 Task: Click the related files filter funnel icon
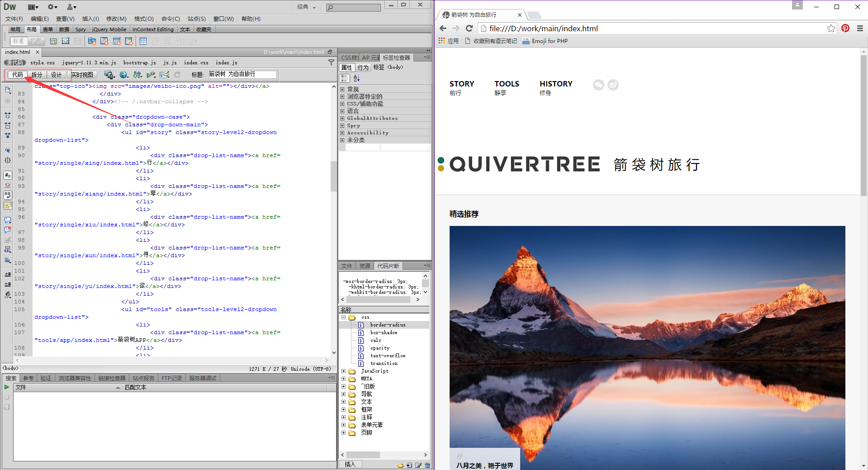331,62
